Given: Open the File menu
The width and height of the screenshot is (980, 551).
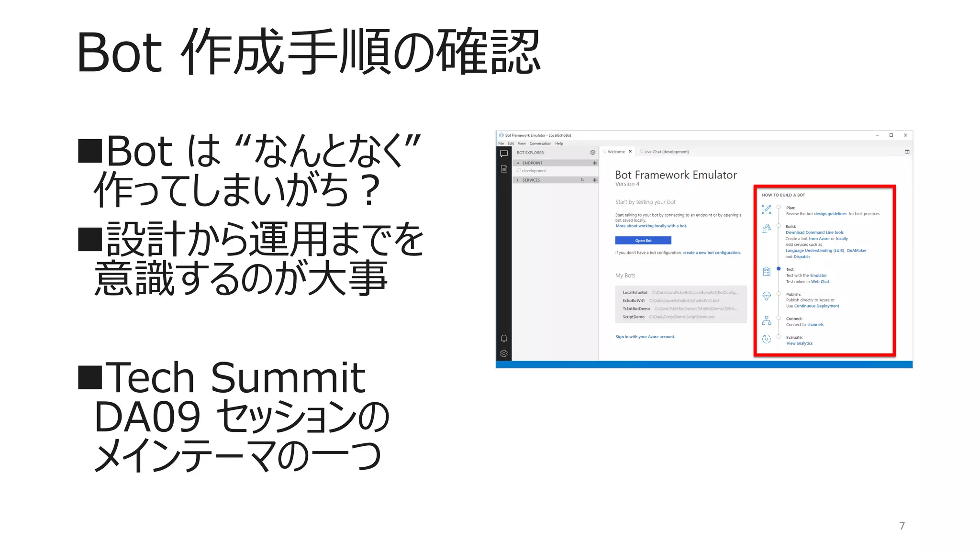Looking at the screenshot, I should click(501, 143).
